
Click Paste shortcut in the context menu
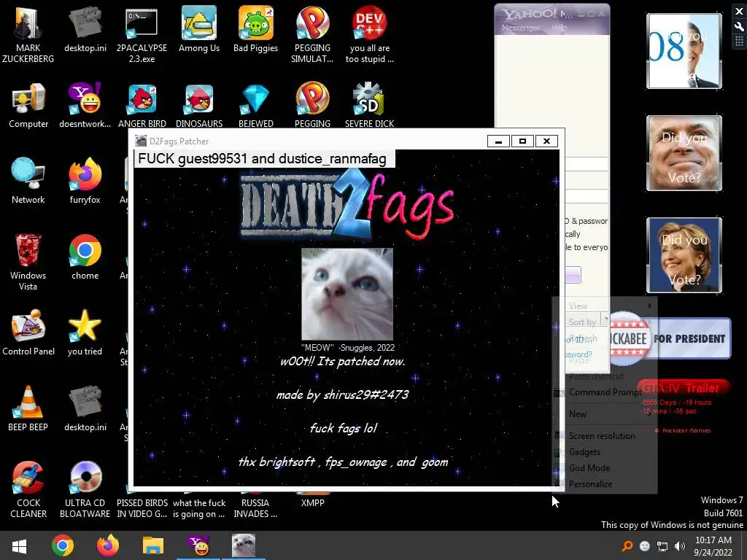(x=605, y=376)
